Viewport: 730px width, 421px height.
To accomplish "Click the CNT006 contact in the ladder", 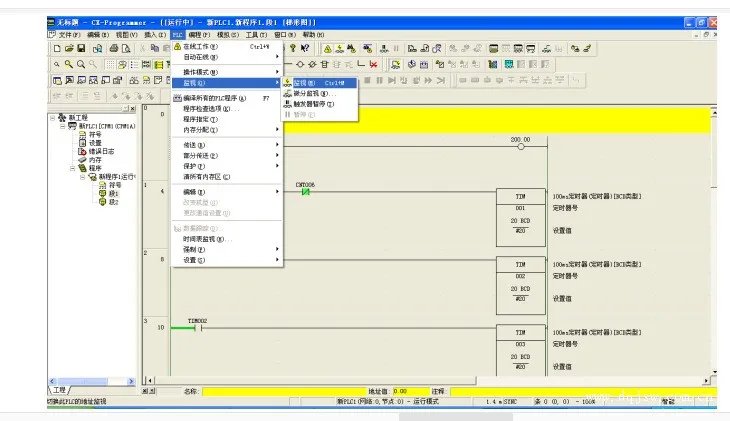I will coord(305,192).
